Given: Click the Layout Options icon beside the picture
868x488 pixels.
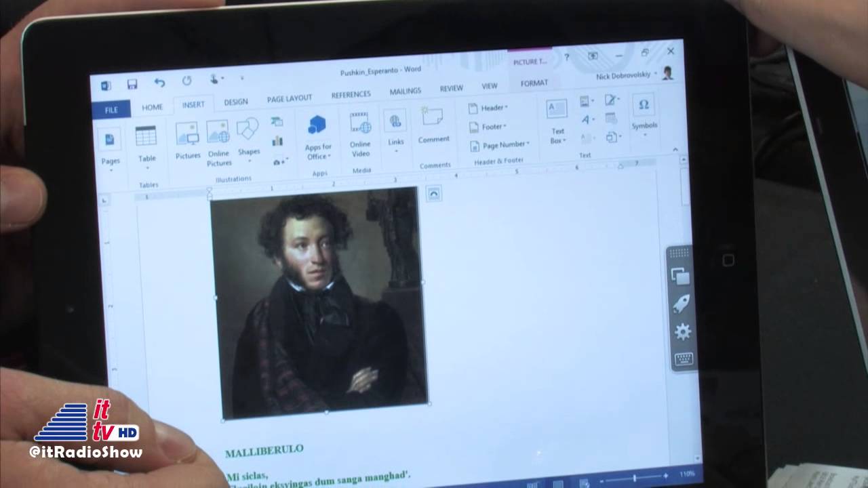Looking at the screenshot, I should tap(434, 194).
